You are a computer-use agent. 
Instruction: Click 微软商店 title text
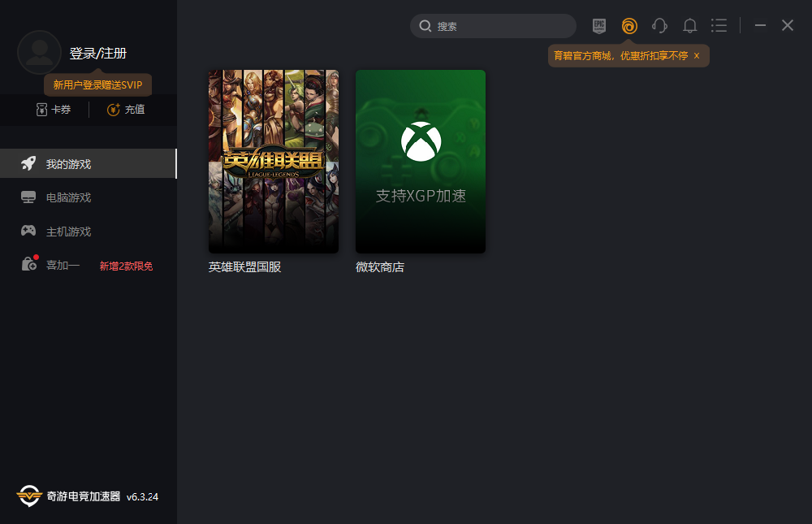(x=379, y=267)
